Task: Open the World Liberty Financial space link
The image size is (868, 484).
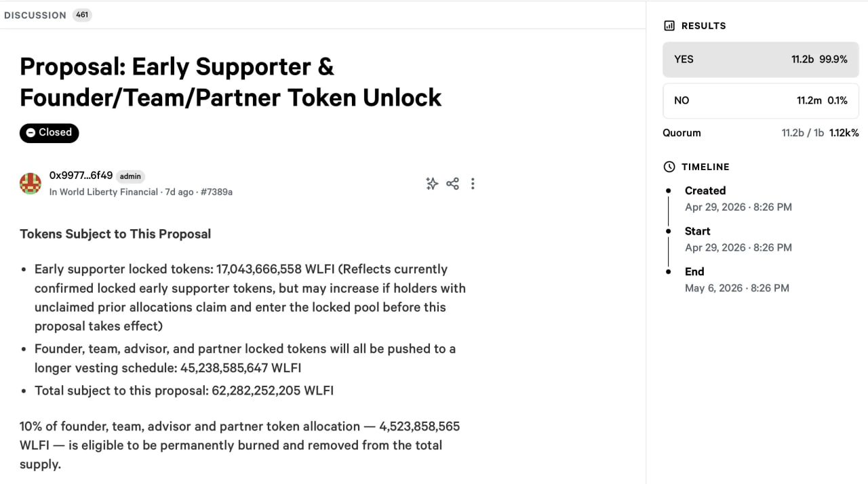Action: 103,192
